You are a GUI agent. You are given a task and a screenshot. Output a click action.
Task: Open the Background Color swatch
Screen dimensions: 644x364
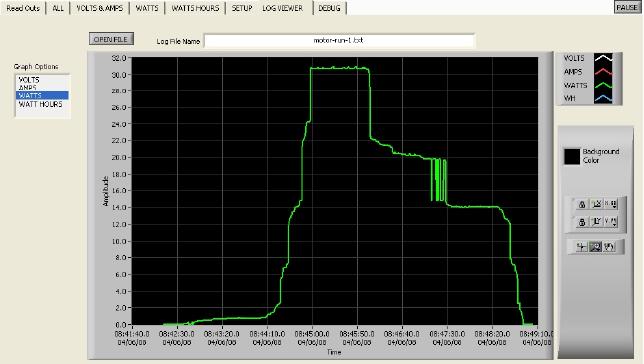tap(572, 157)
